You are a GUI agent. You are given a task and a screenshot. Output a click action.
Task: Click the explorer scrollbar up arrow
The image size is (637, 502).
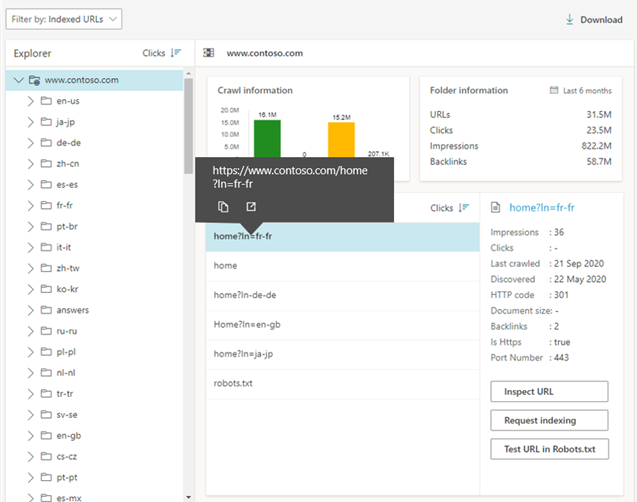(x=188, y=74)
